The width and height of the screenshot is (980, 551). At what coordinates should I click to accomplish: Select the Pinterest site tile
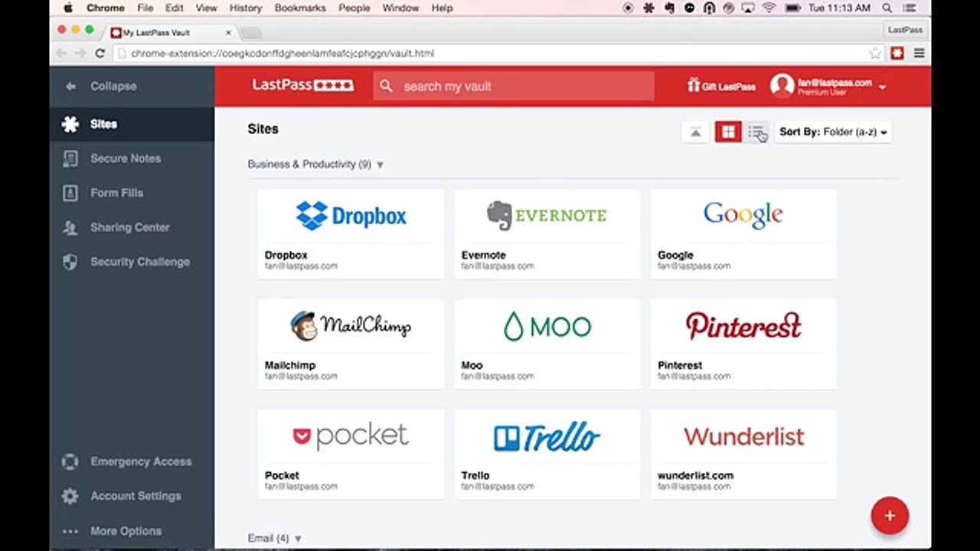[743, 344]
